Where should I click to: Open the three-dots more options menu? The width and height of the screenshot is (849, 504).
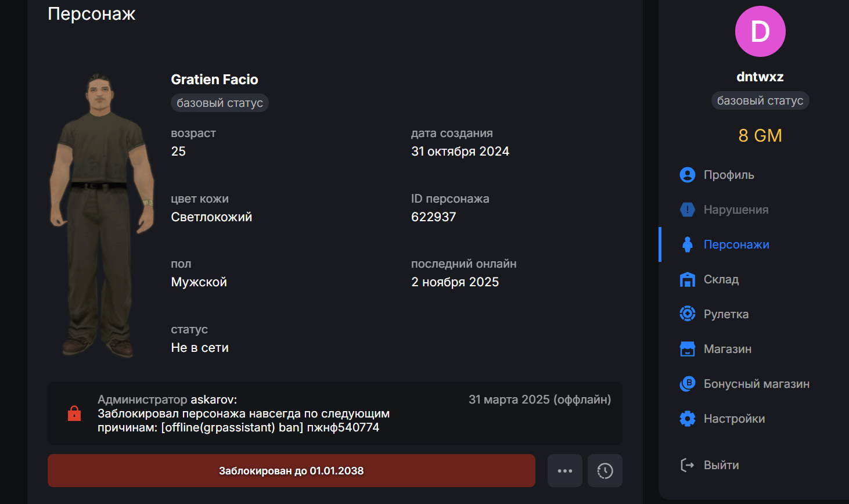click(x=564, y=470)
